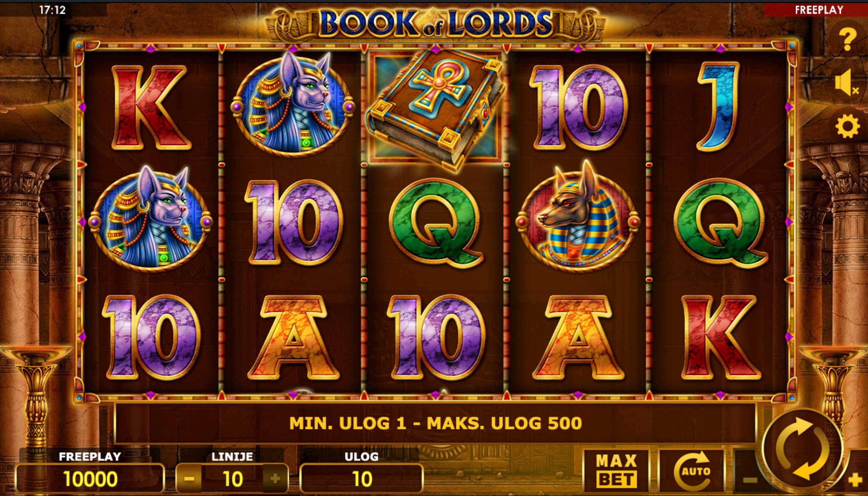Click the MAX BET button
Screen dimensions: 868x496
tap(616, 471)
